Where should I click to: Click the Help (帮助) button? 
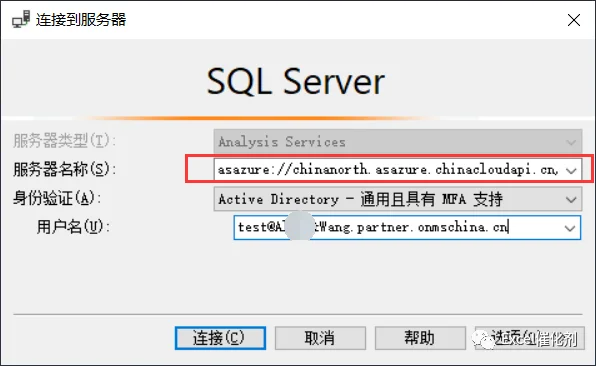(420, 338)
